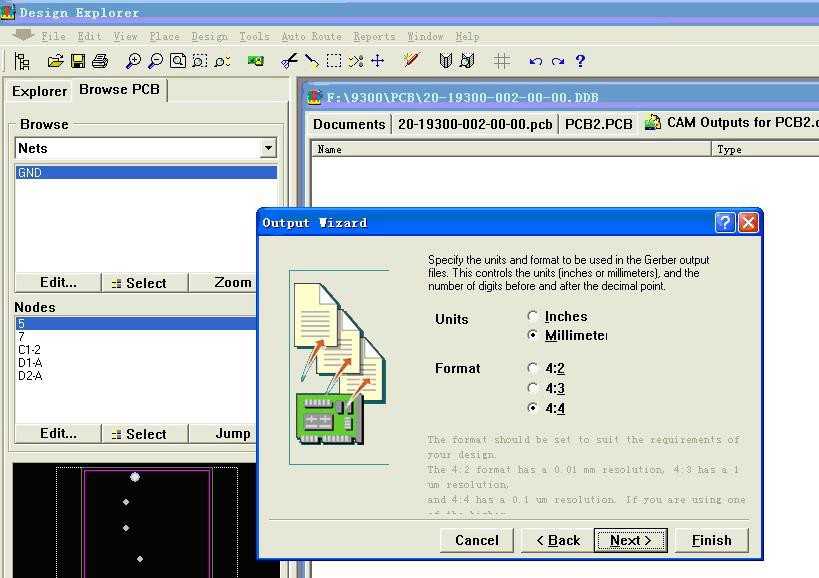This screenshot has height=578, width=819.
Task: Click the library browse book icon
Action: tap(446, 61)
